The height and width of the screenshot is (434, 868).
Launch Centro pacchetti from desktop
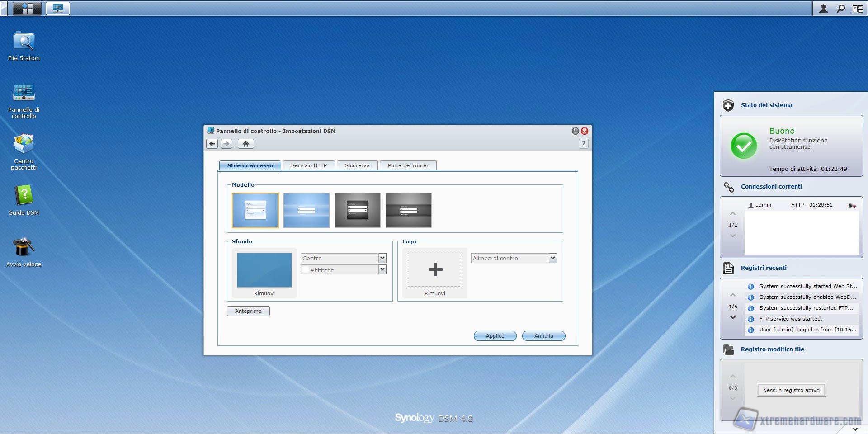(24, 145)
